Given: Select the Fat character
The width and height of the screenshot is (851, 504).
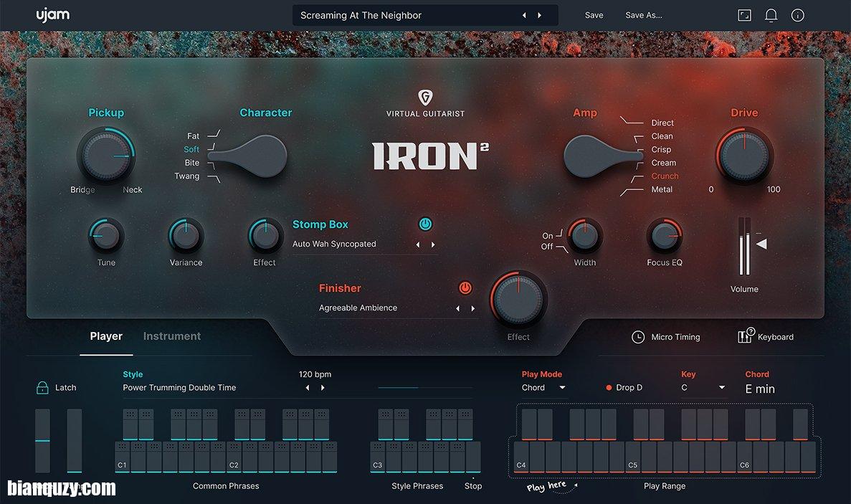Looking at the screenshot, I should click(193, 135).
